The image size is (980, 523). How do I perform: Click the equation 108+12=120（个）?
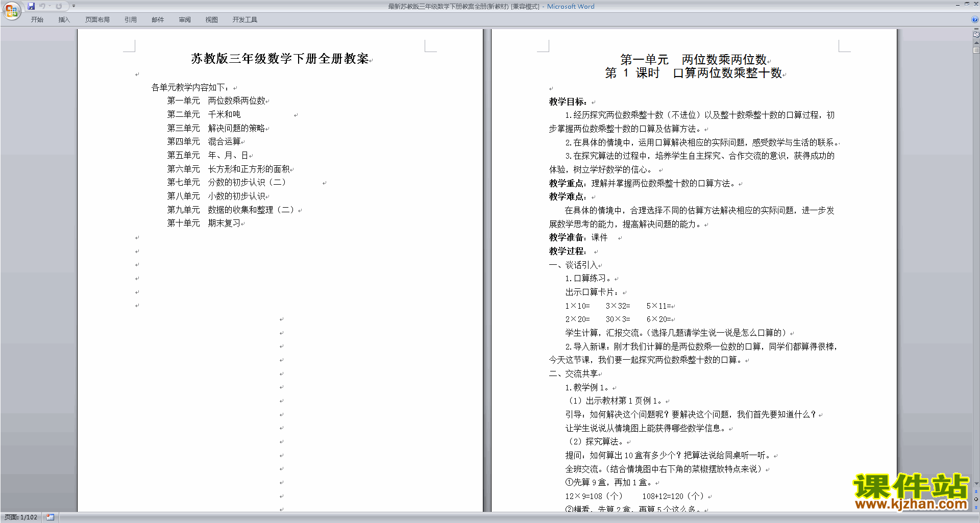tap(674, 496)
